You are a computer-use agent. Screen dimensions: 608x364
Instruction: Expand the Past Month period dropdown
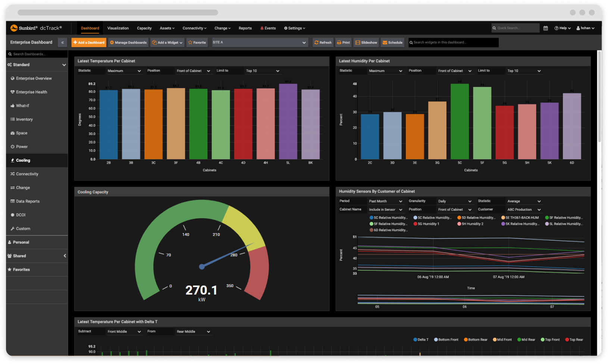[385, 201]
